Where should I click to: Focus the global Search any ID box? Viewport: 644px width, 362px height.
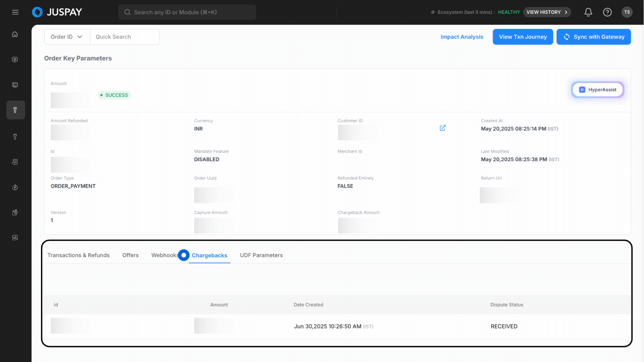pos(187,12)
